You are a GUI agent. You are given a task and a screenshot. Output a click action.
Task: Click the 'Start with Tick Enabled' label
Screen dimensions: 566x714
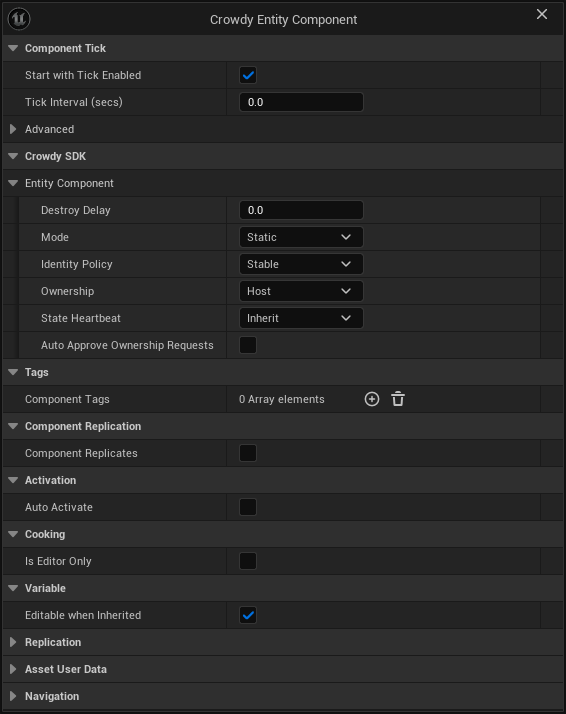[83, 75]
